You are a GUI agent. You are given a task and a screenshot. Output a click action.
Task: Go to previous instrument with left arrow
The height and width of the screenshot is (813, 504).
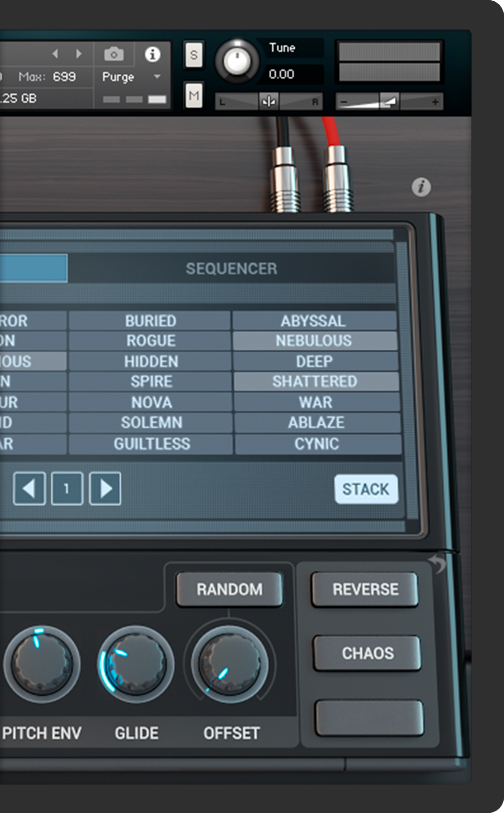[56, 54]
